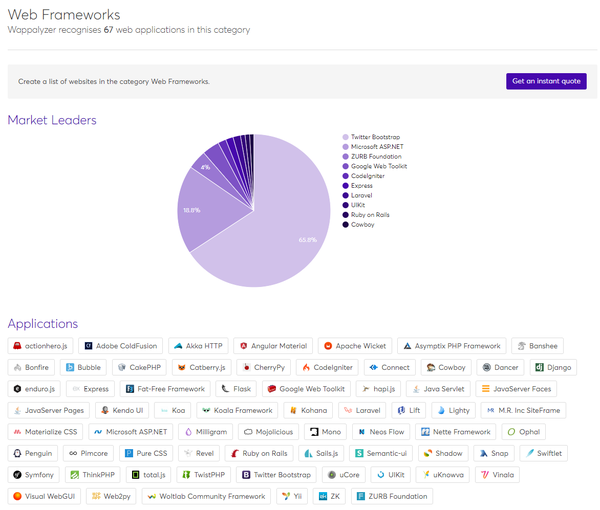Image resolution: width=600 pixels, height=510 pixels.
Task: Open the Mojolicious application link
Action: [269, 432]
